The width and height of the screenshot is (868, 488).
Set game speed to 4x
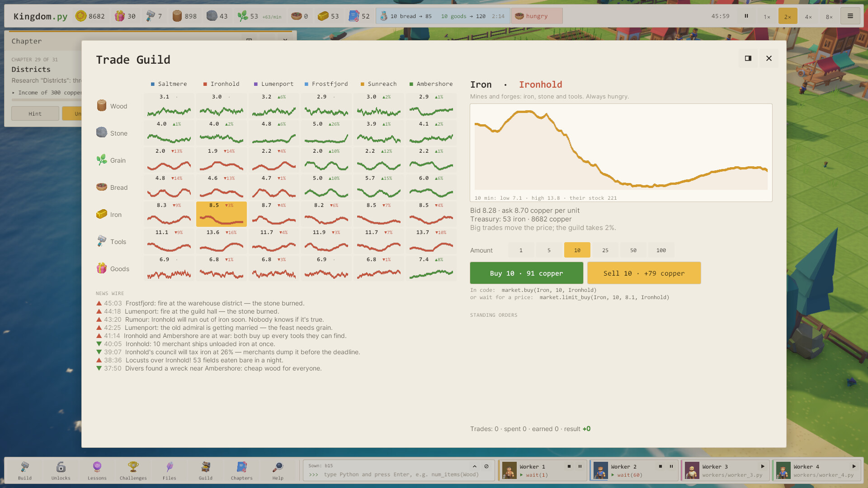pyautogui.click(x=808, y=17)
